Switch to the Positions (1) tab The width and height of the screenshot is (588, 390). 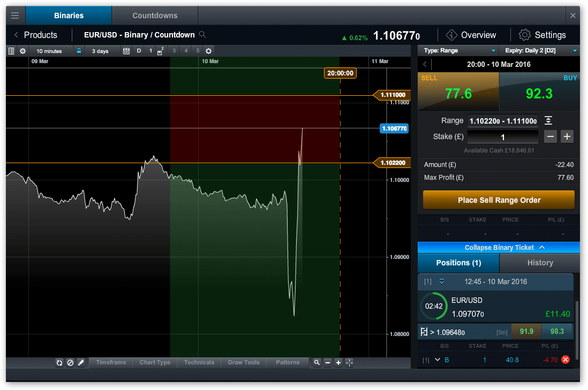(x=458, y=263)
